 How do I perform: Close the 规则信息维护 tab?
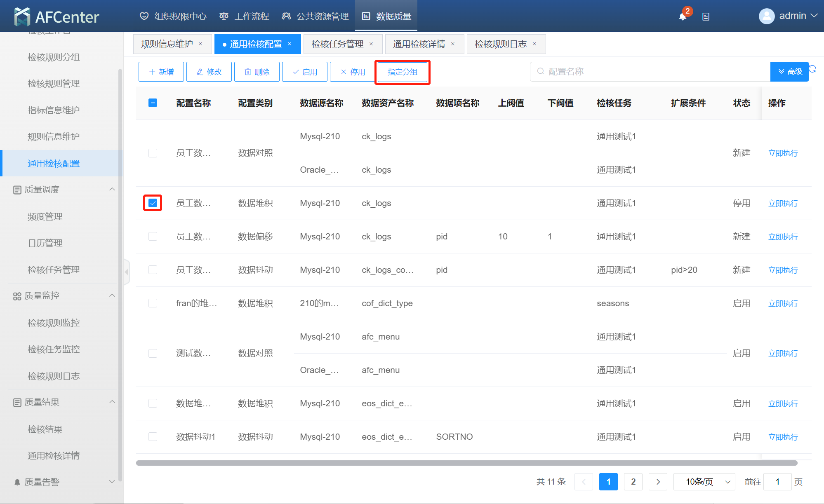pyautogui.click(x=200, y=44)
